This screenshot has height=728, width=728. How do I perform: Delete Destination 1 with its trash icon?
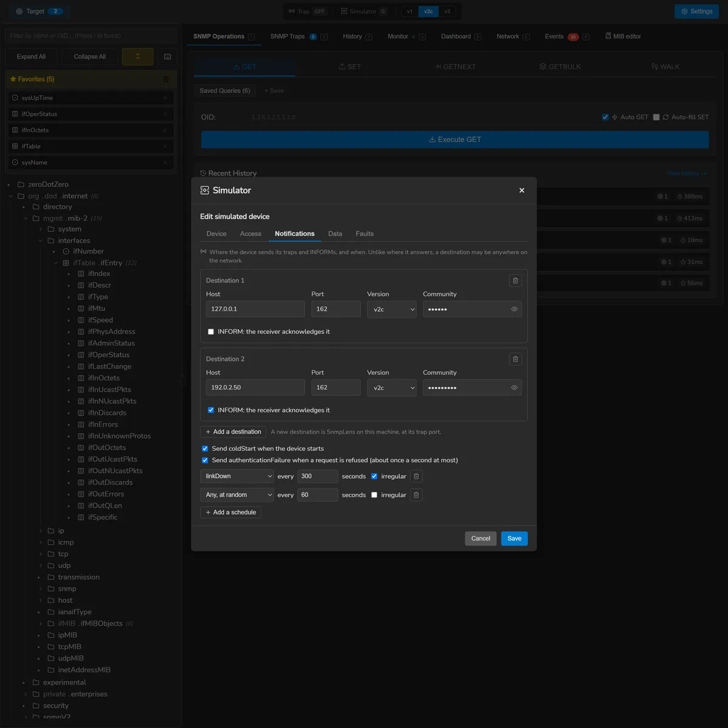[x=516, y=280]
